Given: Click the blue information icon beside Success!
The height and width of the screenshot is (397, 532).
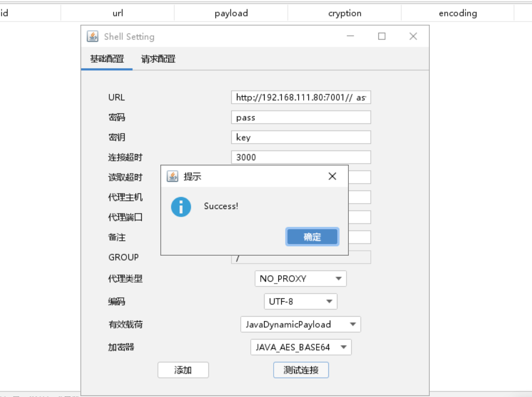Looking at the screenshot, I should (x=181, y=207).
